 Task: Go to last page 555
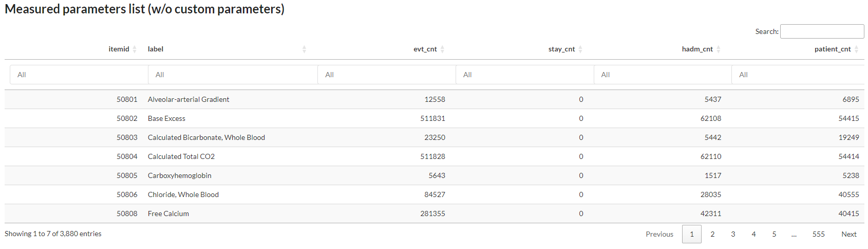[819, 234]
